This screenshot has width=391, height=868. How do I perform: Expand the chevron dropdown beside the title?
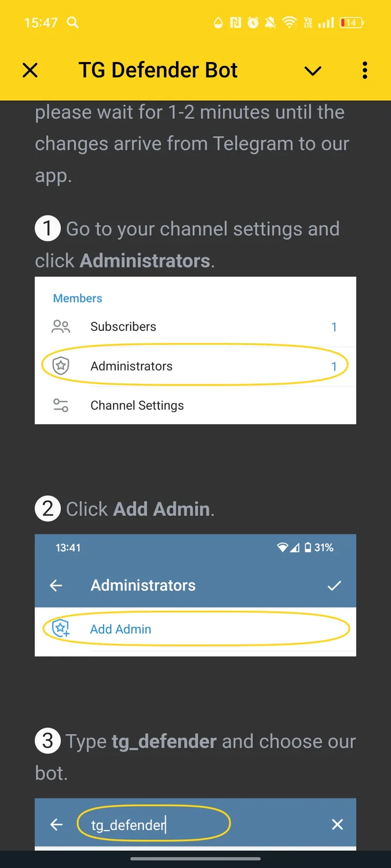[313, 71]
